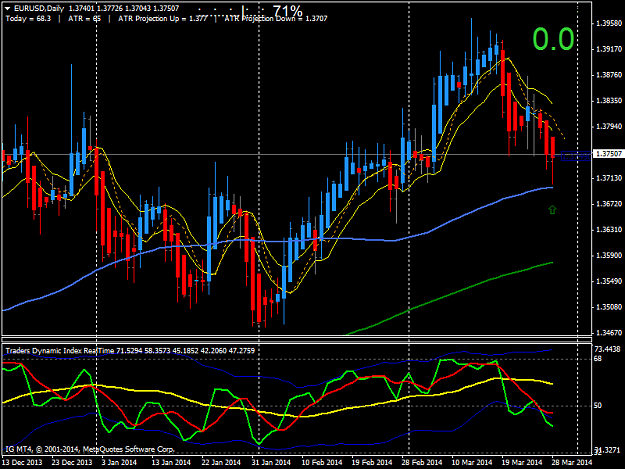Click price scale value 1.35080
The height and width of the screenshot is (469, 625).
[x=609, y=307]
